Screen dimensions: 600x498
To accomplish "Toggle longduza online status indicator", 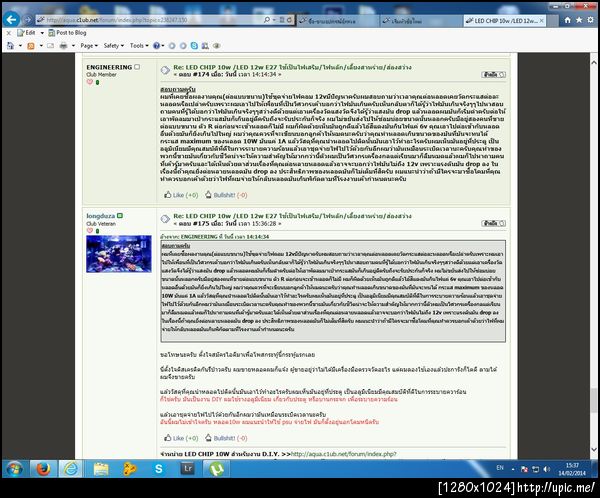I will click(120, 216).
